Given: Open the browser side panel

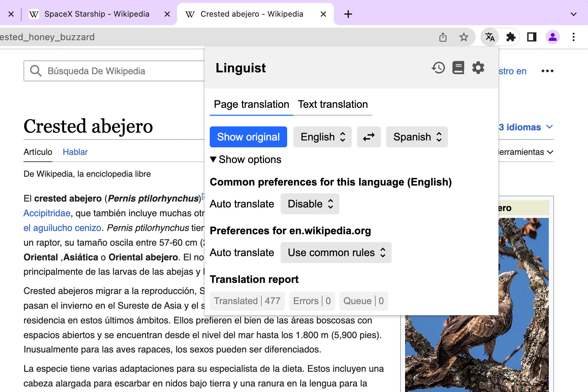Looking at the screenshot, I should (x=531, y=37).
